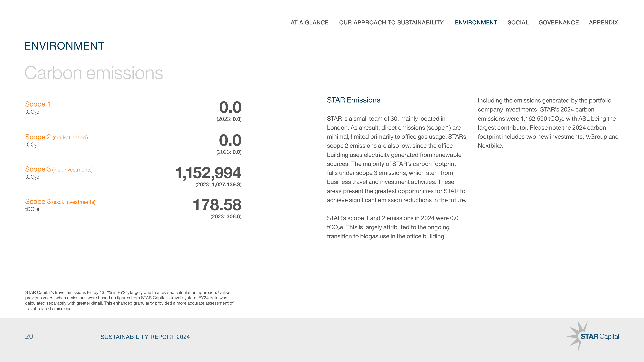Viewport: 644px width, 362px height.
Task: Click the Scope 1 value 0.0
Action: [x=230, y=107]
